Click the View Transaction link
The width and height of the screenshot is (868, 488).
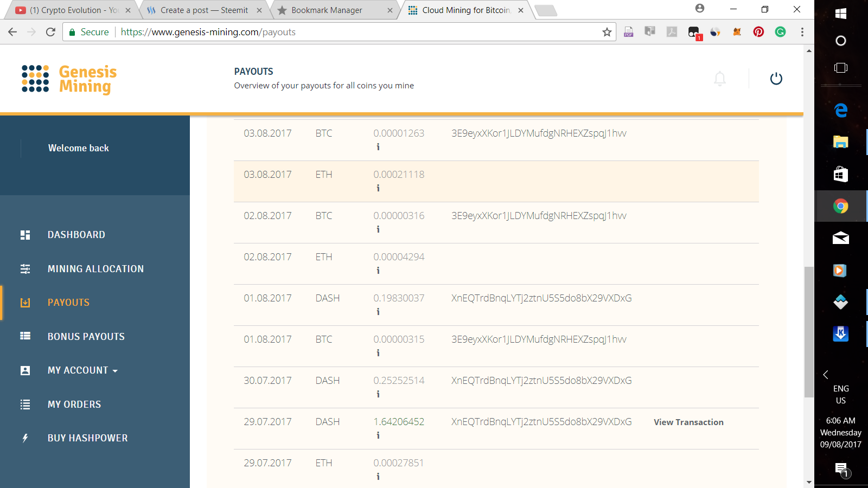point(688,422)
